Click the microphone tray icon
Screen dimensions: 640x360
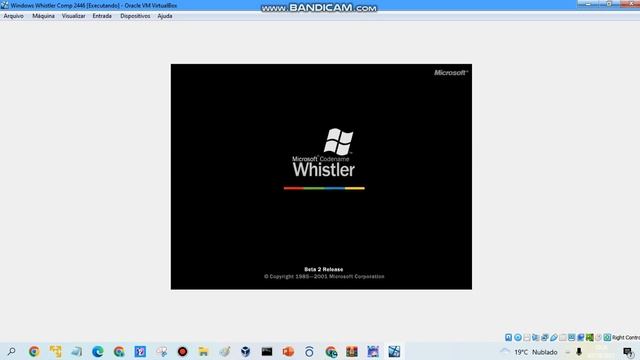(579, 352)
